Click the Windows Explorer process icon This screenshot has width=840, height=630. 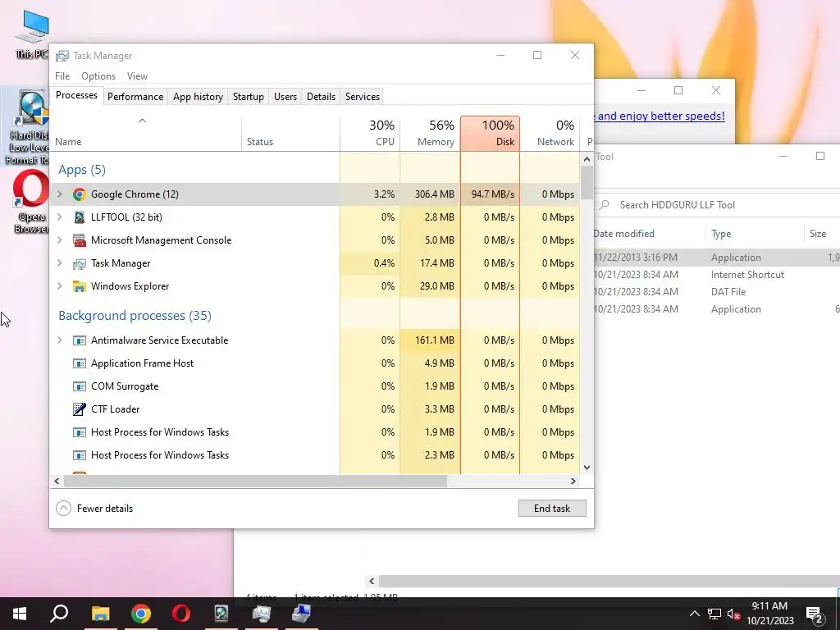click(x=80, y=286)
